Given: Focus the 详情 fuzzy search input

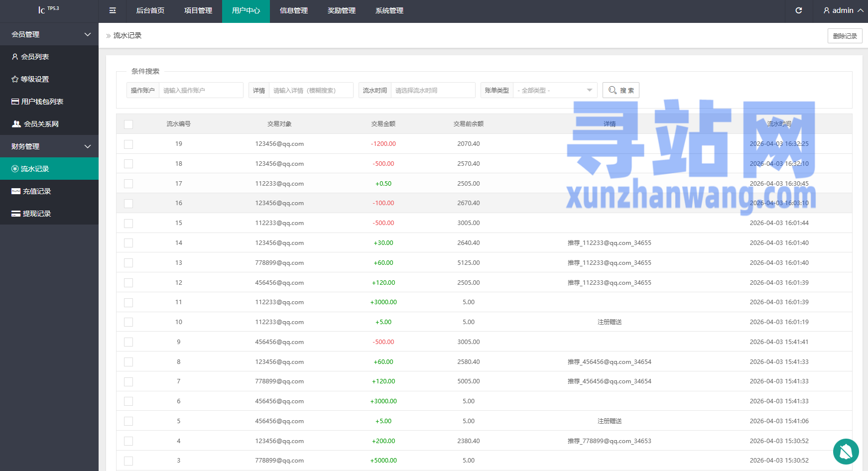Looking at the screenshot, I should [311, 90].
